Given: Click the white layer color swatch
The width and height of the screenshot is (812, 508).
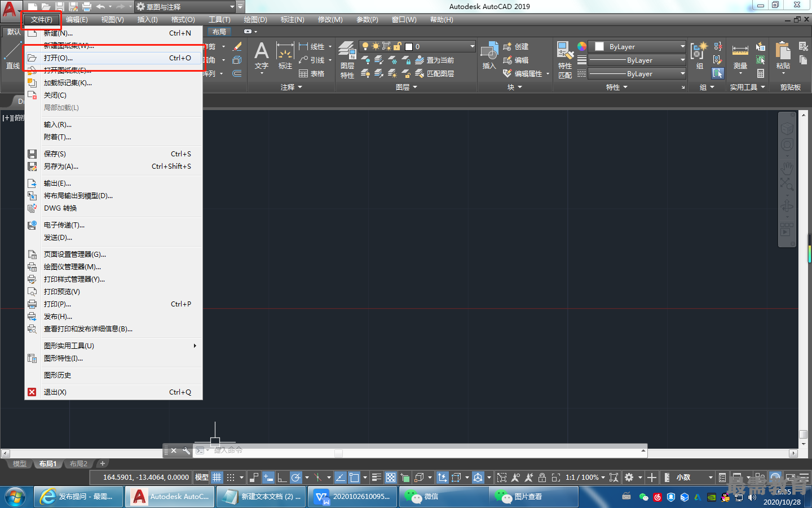Looking at the screenshot, I should 409,47.
